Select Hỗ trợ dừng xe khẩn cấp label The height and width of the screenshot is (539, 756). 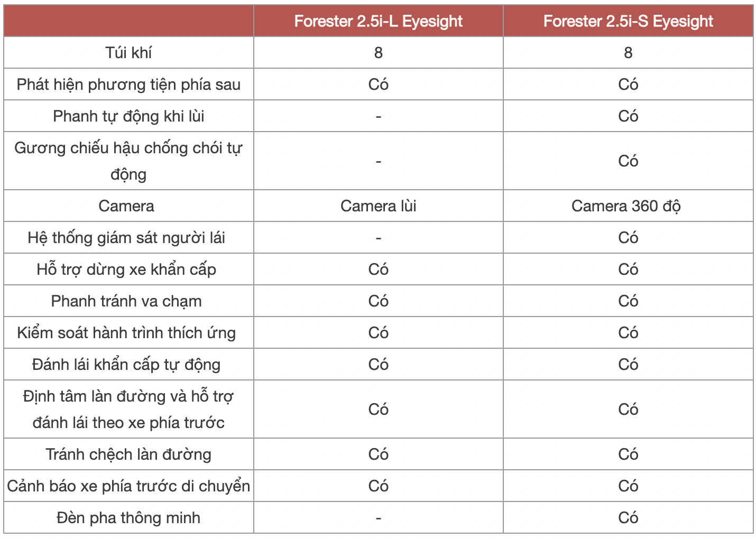(x=126, y=269)
